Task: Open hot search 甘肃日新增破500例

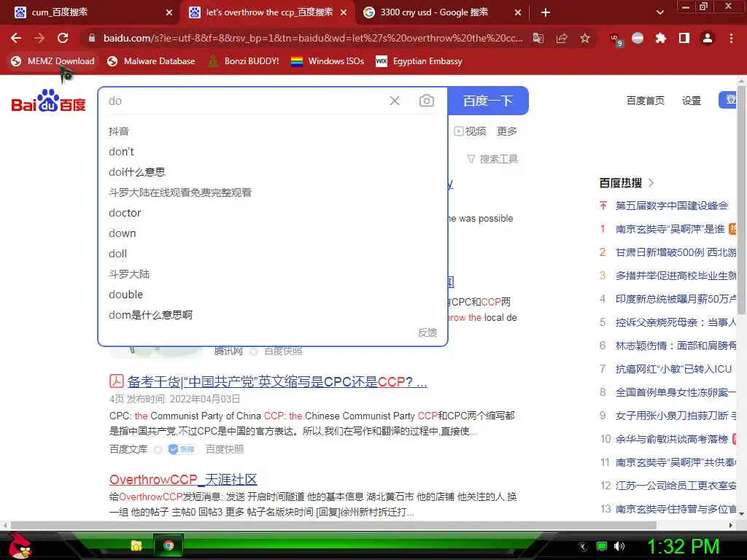Action: point(676,252)
